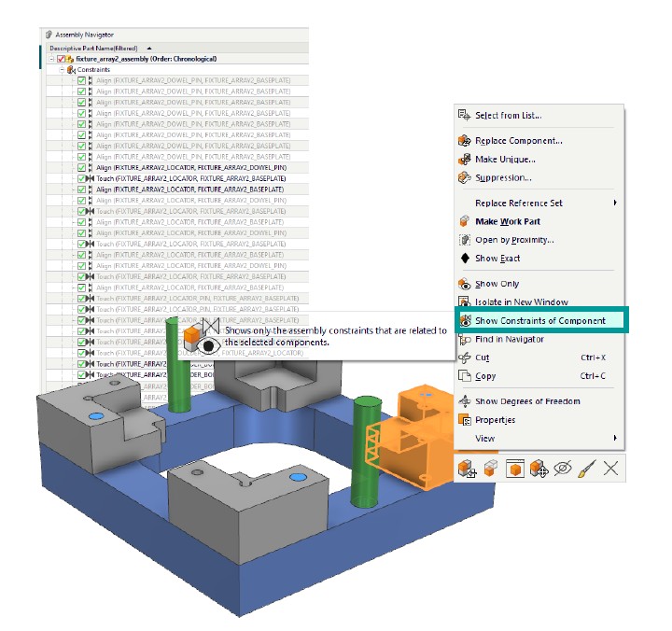Toggle the red checkbox for fixture_array2_assembly
This screenshot has height=631, width=672.
click(x=62, y=59)
